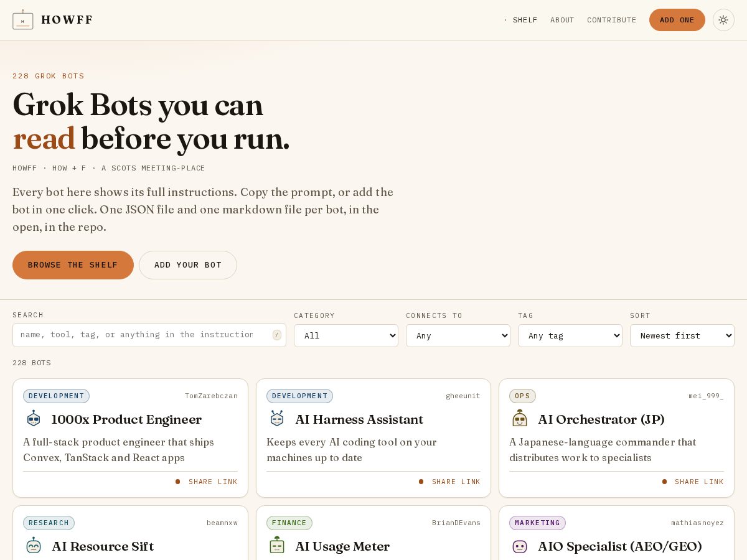
Task: Click author name gheeunit
Action: 463,396
